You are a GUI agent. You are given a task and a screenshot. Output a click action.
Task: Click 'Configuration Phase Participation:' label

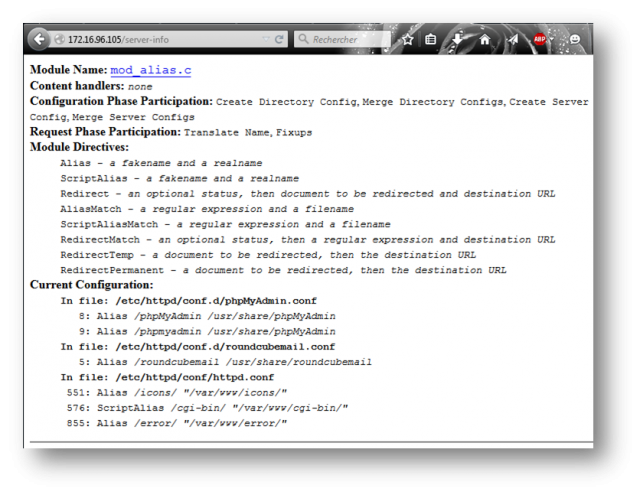tap(121, 101)
